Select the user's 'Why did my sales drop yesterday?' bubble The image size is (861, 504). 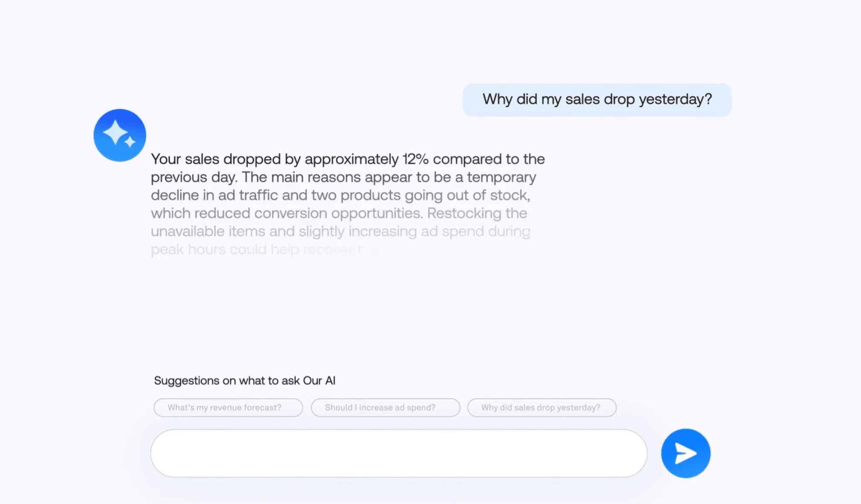click(597, 99)
